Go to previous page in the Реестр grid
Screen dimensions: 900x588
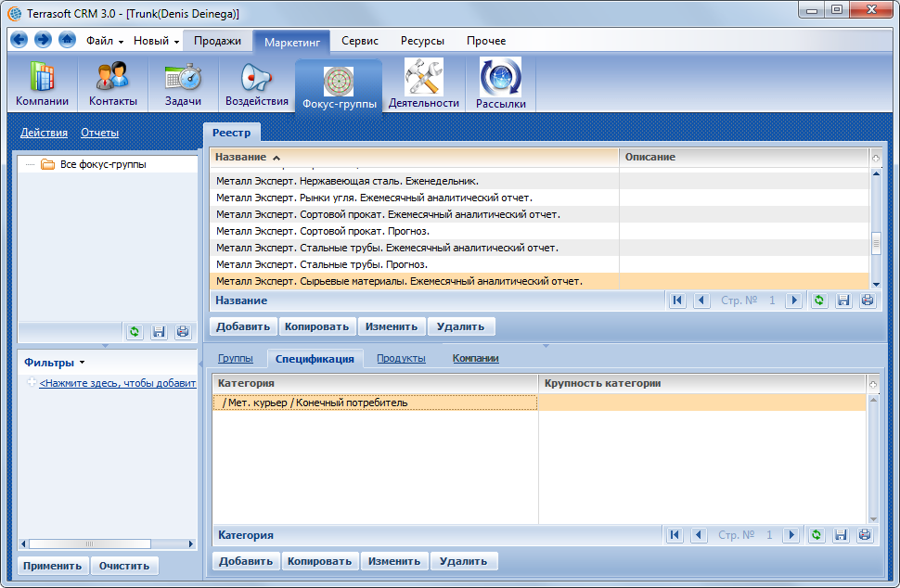point(701,300)
